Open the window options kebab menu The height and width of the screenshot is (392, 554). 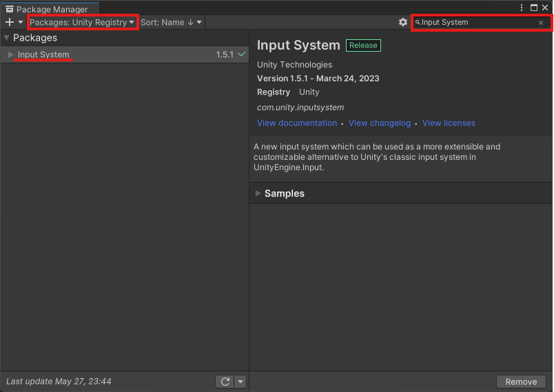click(x=522, y=8)
